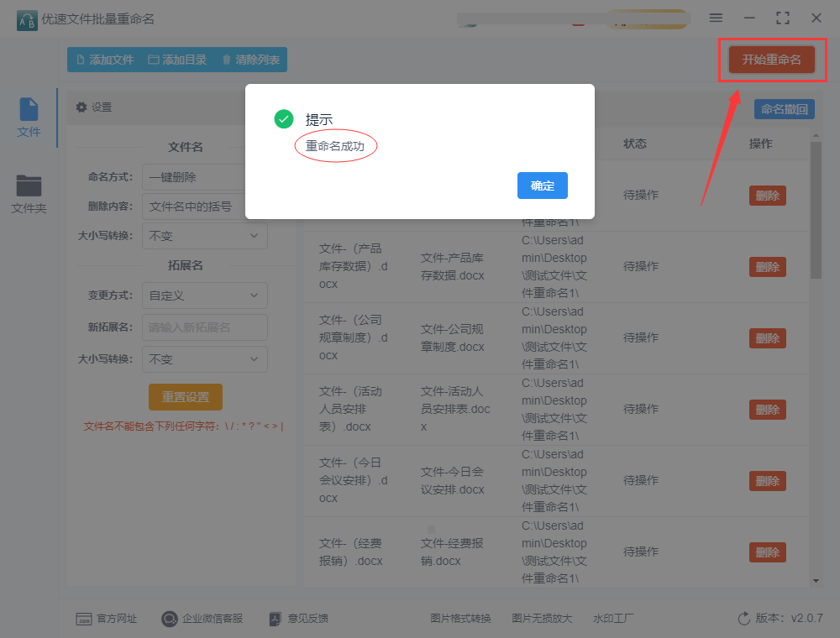
Task: Delete the 经费报销 file row
Action: pyautogui.click(x=767, y=552)
